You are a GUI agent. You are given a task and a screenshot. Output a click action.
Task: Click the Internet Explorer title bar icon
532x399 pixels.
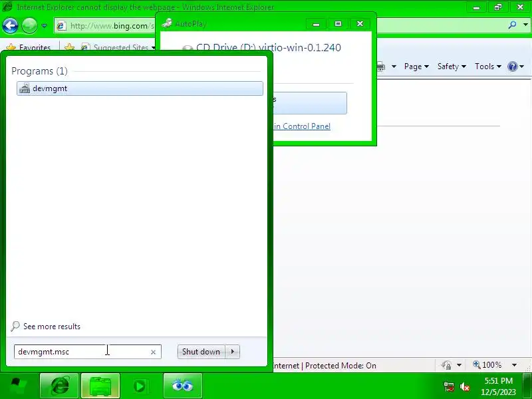point(7,7)
